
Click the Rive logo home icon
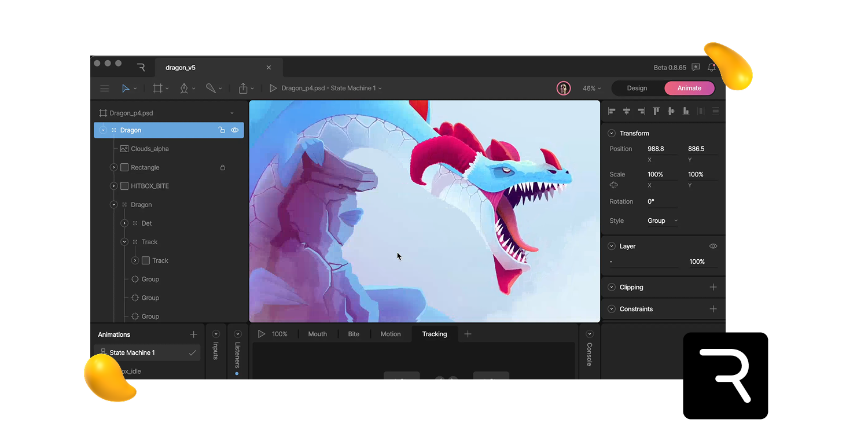click(x=141, y=67)
